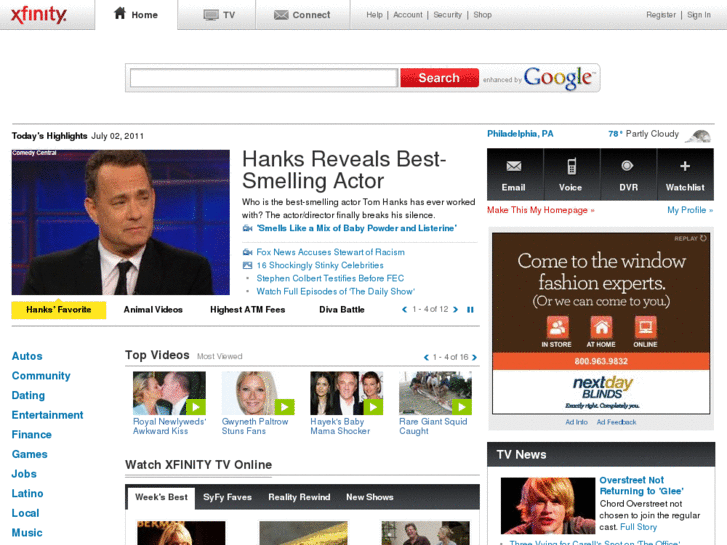Switch to New Shows tab
Image resolution: width=727 pixels, height=545 pixels.
370,497
